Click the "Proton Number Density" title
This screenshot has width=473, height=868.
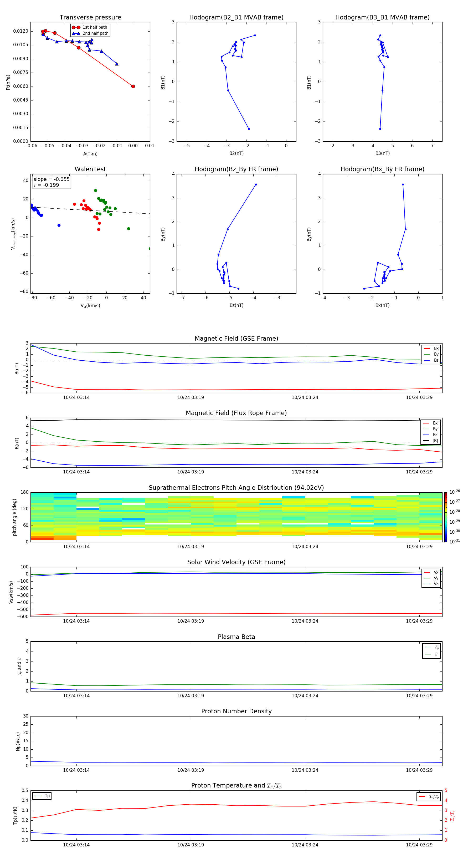tap(236, 712)
